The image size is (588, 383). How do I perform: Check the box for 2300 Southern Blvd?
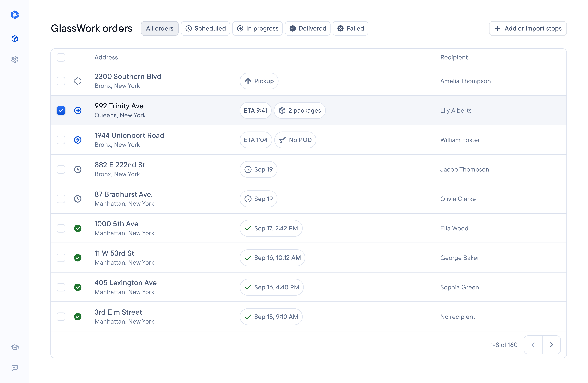coord(61,81)
